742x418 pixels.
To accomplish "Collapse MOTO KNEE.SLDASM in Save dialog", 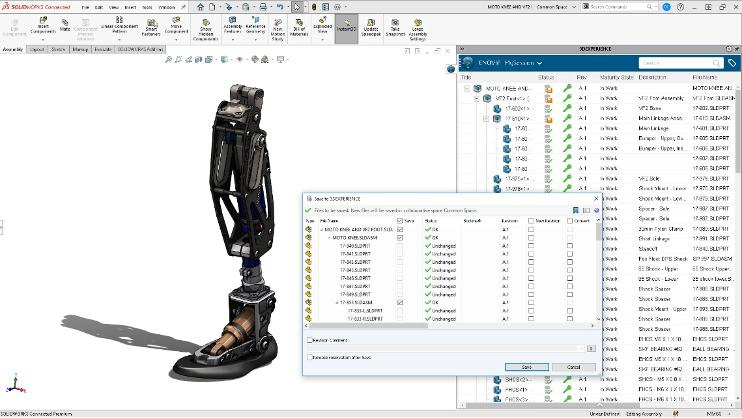I will click(330, 238).
